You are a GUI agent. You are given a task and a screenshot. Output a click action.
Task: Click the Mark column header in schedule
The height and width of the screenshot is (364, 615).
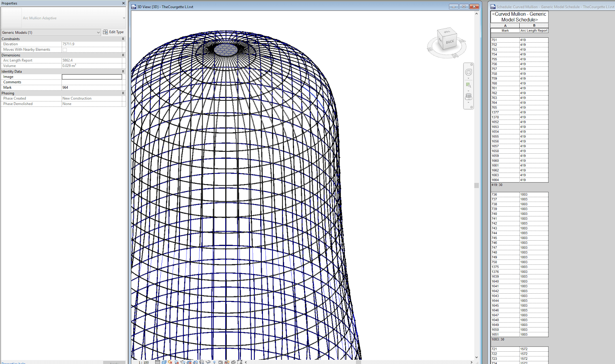pyautogui.click(x=505, y=30)
